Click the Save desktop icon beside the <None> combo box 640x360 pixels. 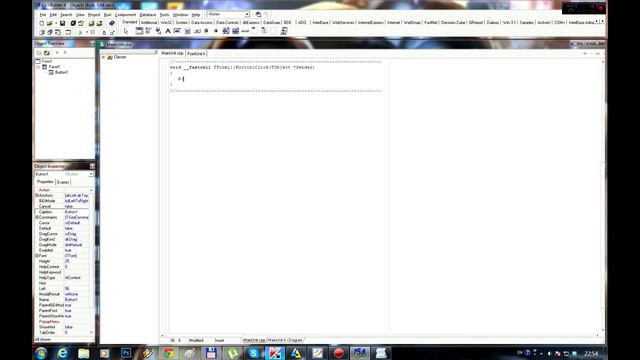pyautogui.click(x=258, y=14)
